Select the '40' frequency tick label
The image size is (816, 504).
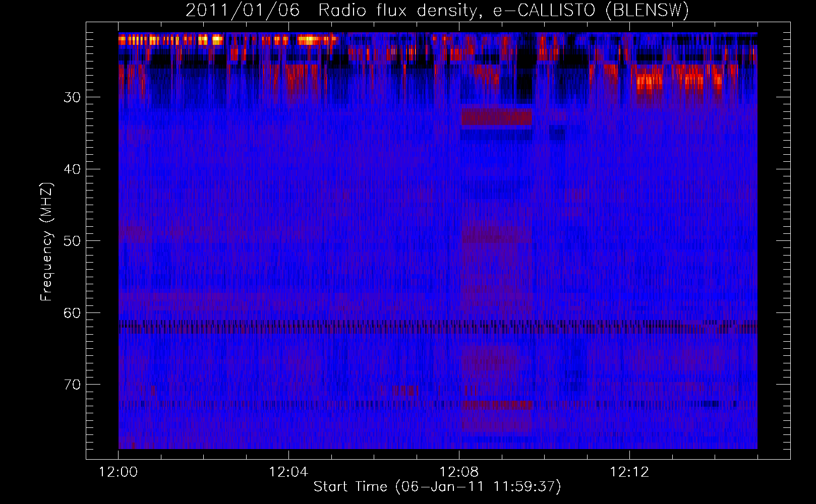(72, 169)
